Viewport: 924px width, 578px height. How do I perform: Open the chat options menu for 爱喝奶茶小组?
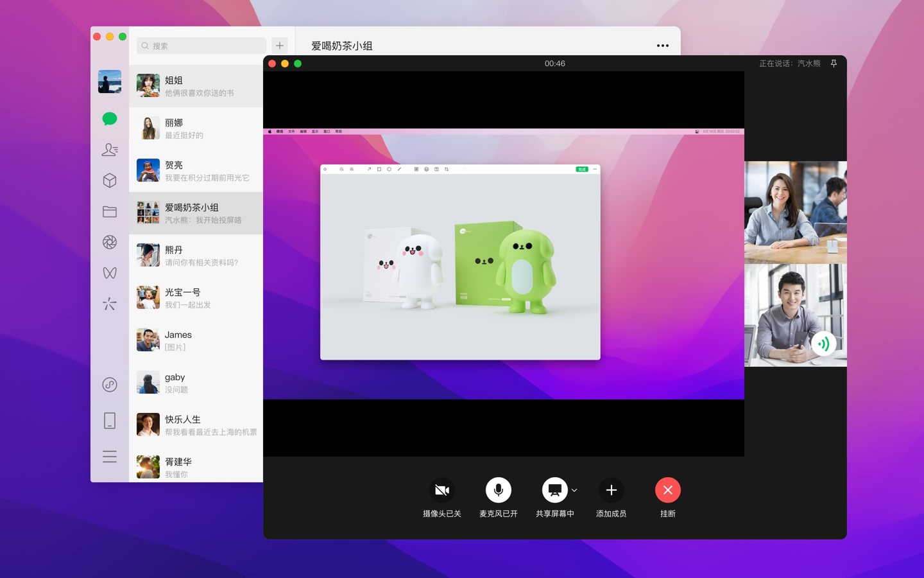[663, 46]
